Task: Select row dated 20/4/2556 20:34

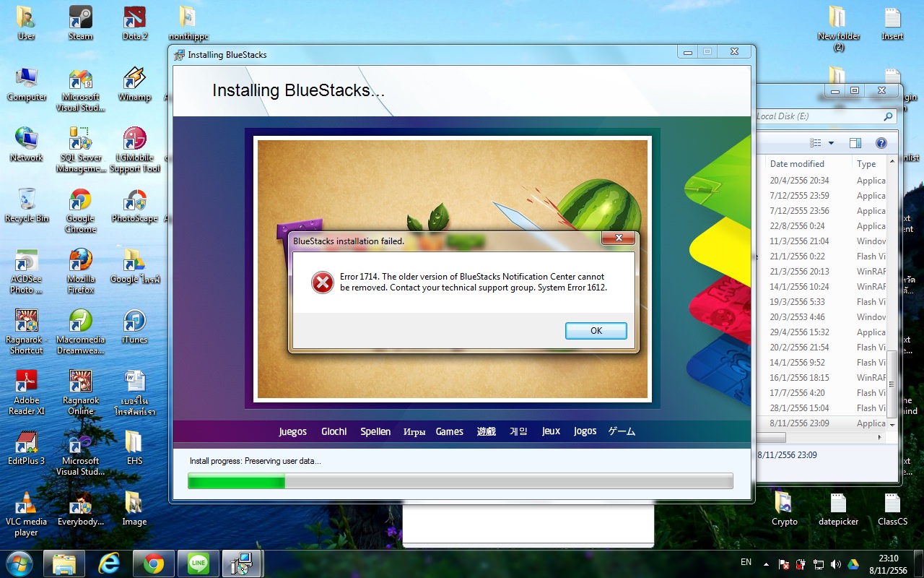Action: pos(823,181)
